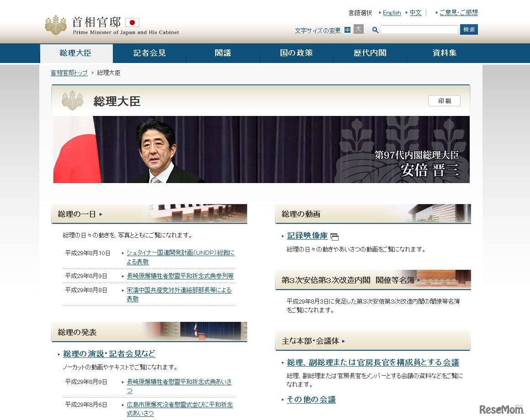Image resolution: width=530 pixels, height=420 pixels.
Task: Switch font size to 大
Action: [359, 30]
